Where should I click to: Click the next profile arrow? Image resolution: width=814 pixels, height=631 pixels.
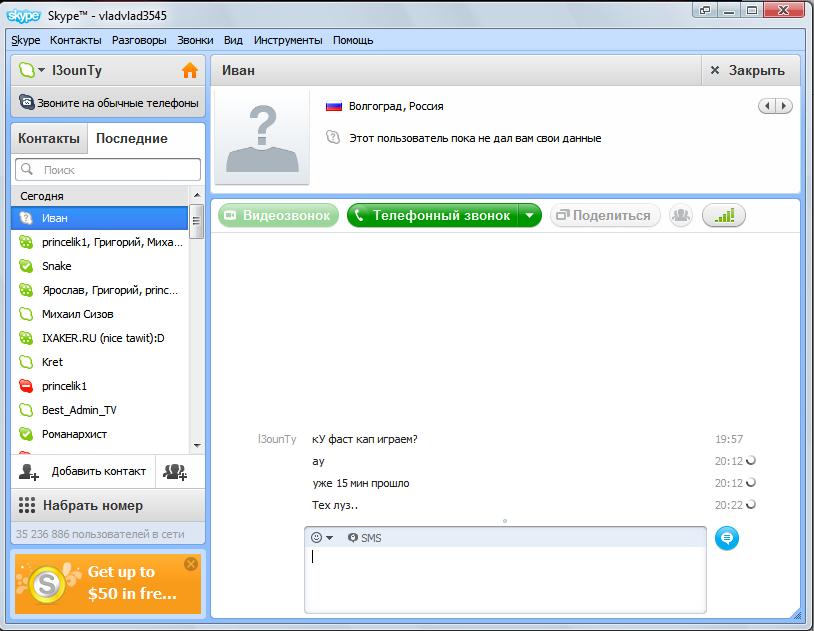[x=784, y=106]
